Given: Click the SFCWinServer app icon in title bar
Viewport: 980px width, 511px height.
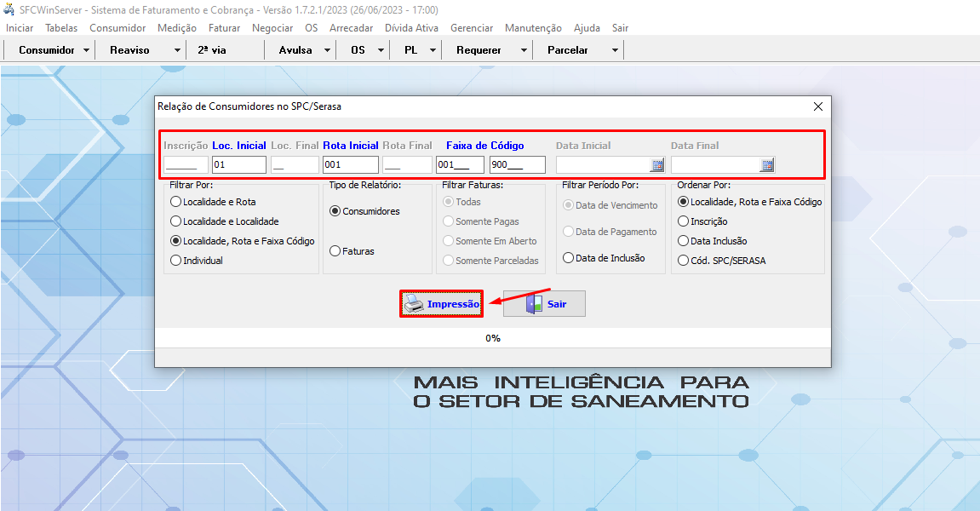Looking at the screenshot, I should [9, 9].
